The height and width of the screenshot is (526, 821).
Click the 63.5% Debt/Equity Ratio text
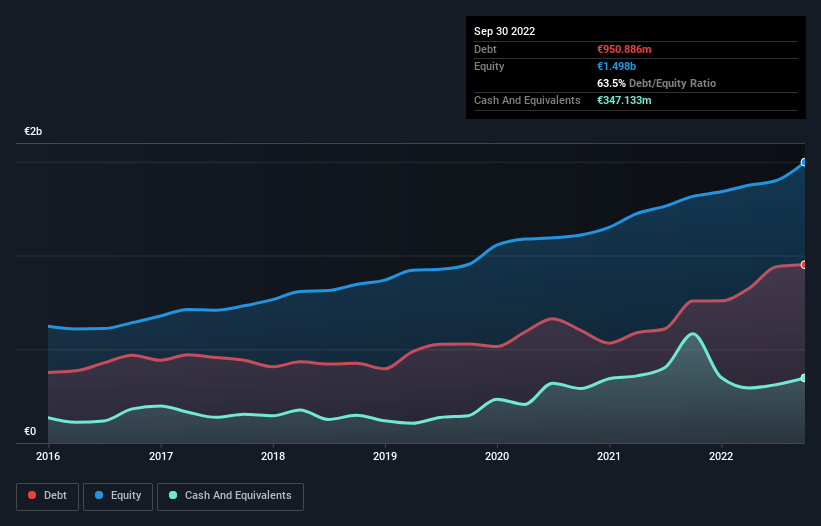[x=656, y=83]
